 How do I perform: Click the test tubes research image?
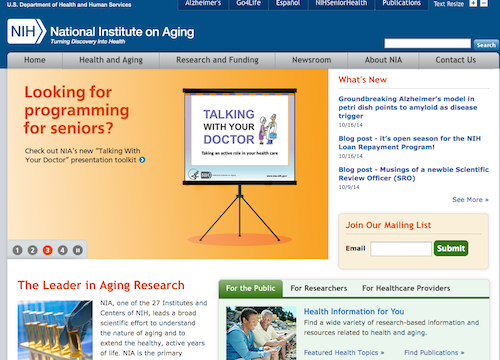pos(55,330)
